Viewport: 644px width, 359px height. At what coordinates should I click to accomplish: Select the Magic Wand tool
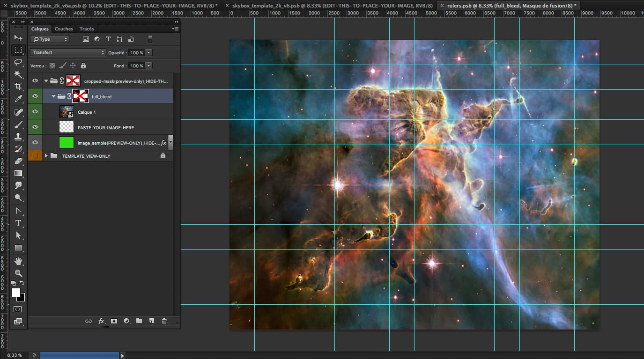pos(18,74)
